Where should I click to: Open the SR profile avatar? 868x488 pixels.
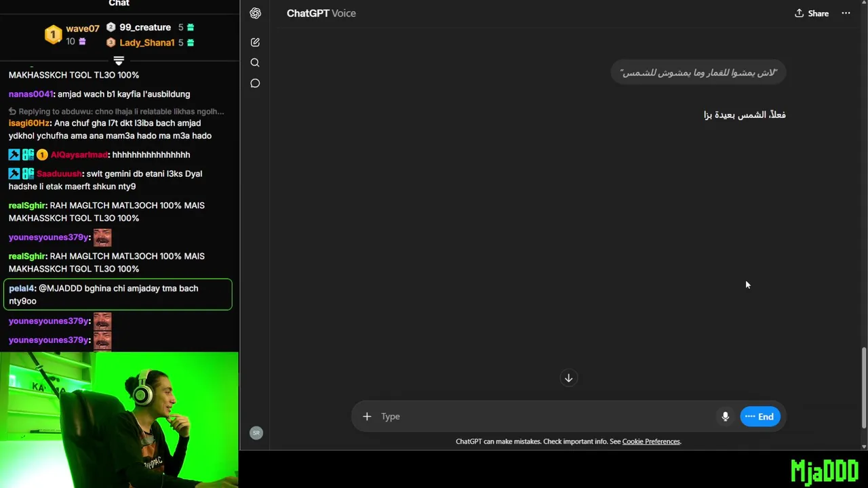coord(256,432)
